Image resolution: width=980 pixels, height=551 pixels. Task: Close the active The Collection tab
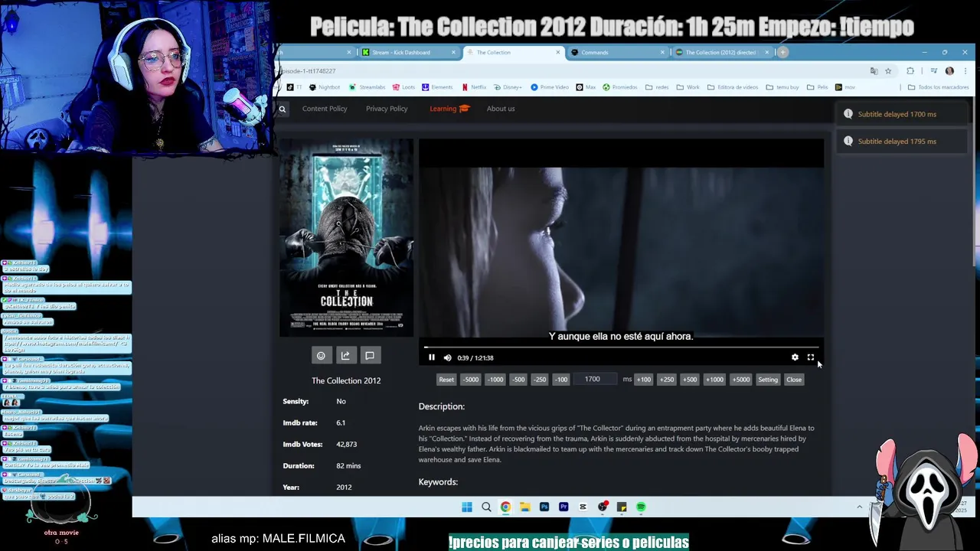pos(558,52)
